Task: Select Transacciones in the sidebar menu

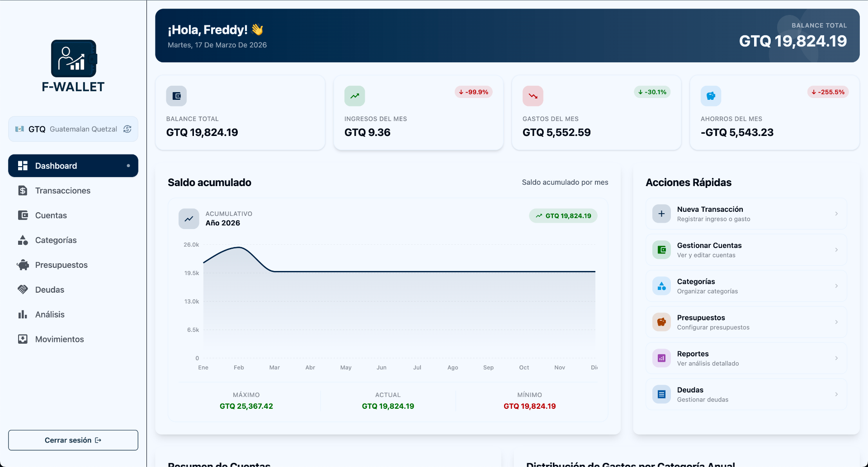Action: 63,191
